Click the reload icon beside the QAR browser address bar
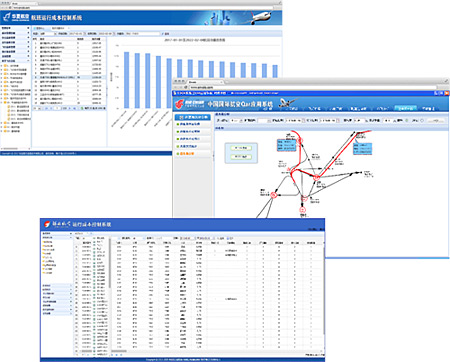Image resolution: width=450 pixels, height=362 pixels. 186,87
